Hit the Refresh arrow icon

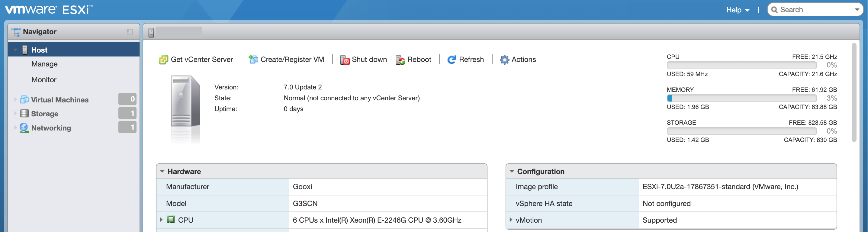click(x=452, y=60)
